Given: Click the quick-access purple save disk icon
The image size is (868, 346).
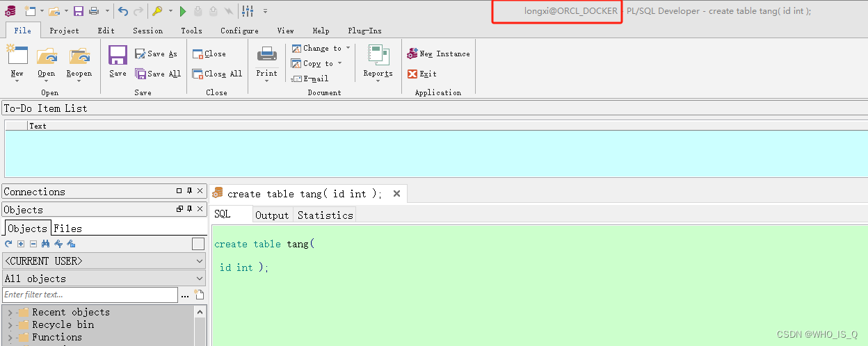Looking at the screenshot, I should [x=79, y=11].
